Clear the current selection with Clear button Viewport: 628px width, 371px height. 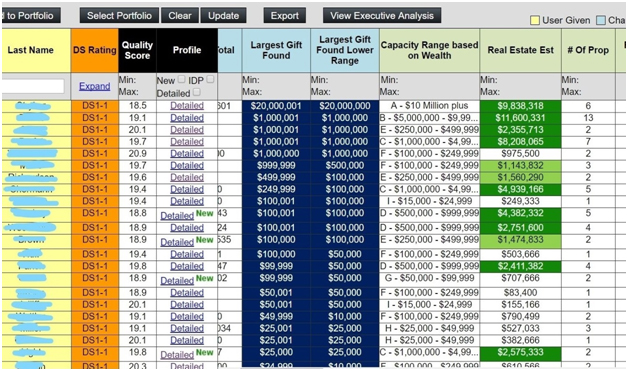(x=180, y=16)
